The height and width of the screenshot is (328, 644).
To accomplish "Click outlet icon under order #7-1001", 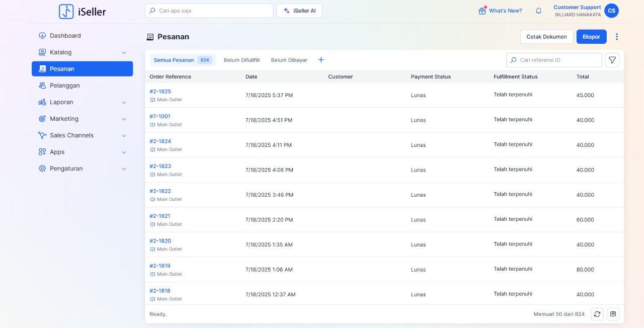I will [x=153, y=125].
